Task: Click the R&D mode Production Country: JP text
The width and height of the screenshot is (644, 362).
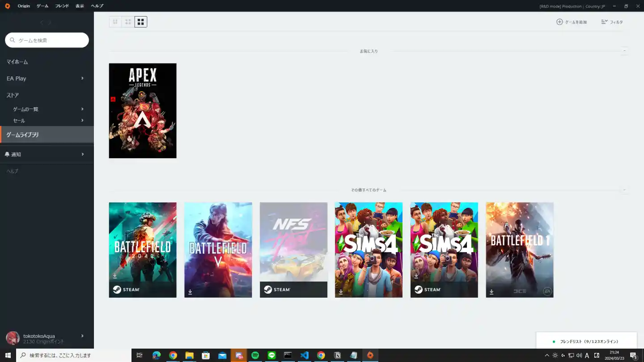Action: 572,6
